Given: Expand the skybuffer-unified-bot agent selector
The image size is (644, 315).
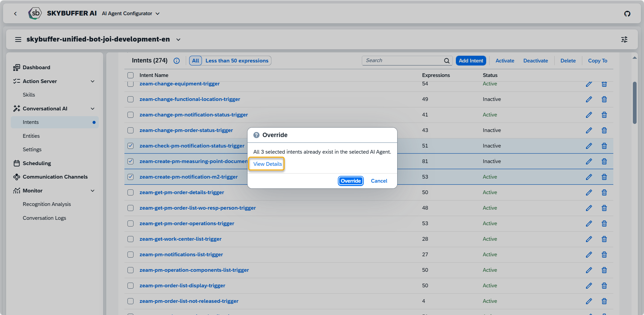Looking at the screenshot, I should coord(178,40).
